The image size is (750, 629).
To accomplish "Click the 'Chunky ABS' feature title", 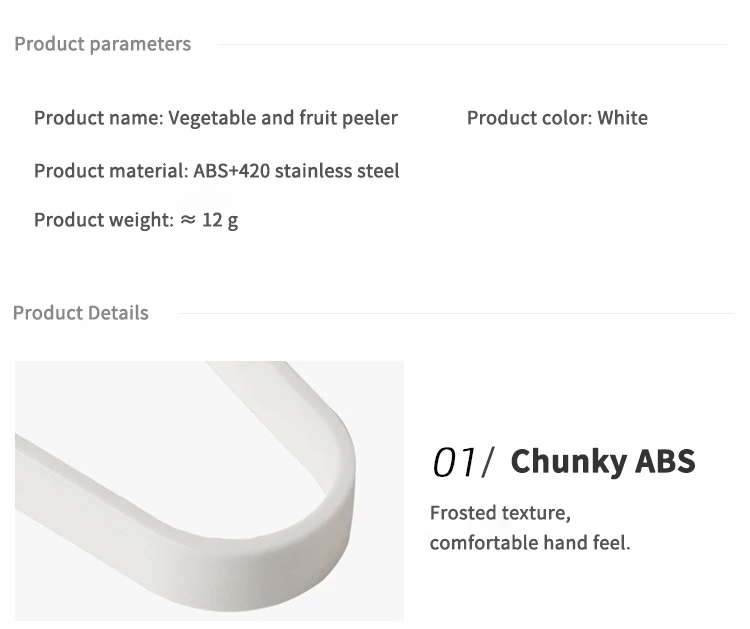I will (603, 461).
